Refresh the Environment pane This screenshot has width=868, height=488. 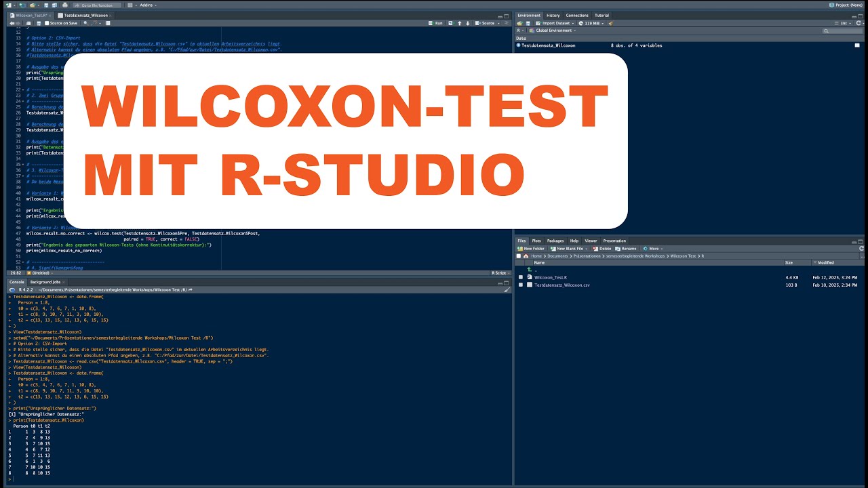tap(860, 23)
